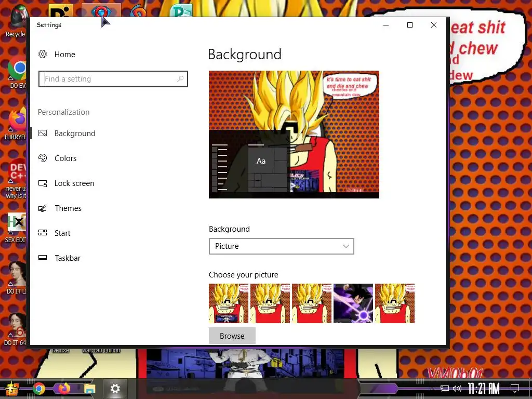Click the Browse button
The image size is (532, 399).
click(232, 336)
